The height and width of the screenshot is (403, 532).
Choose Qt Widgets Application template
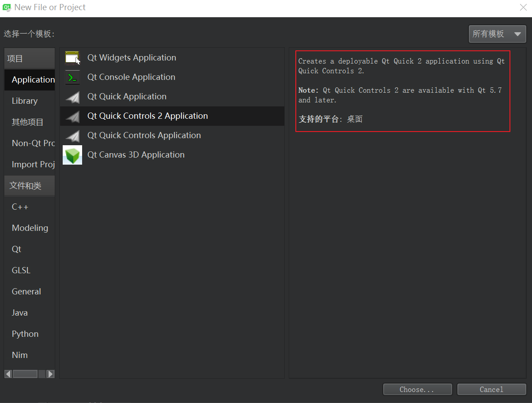tap(172, 58)
